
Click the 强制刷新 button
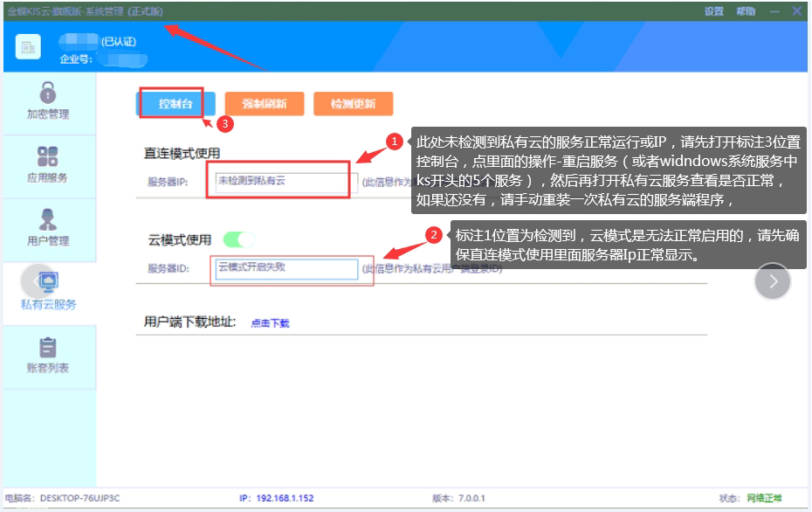(264, 104)
